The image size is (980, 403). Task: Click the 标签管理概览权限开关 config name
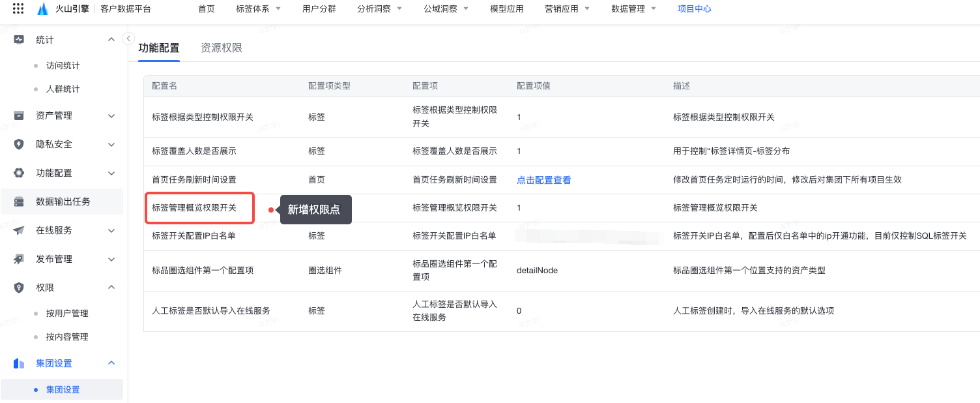tap(194, 208)
